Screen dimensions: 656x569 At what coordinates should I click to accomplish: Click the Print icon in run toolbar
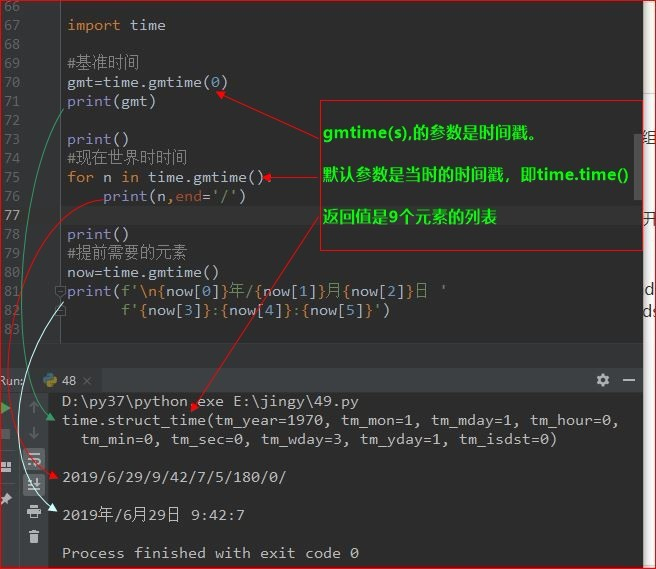34,510
